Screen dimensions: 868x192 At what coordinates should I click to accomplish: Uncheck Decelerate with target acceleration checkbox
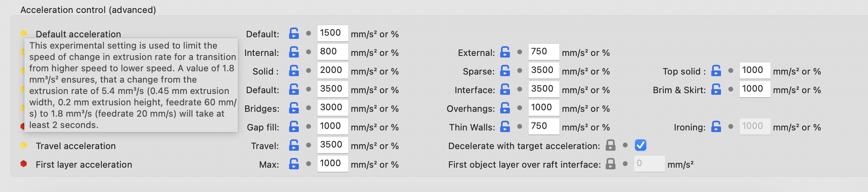coord(641,145)
